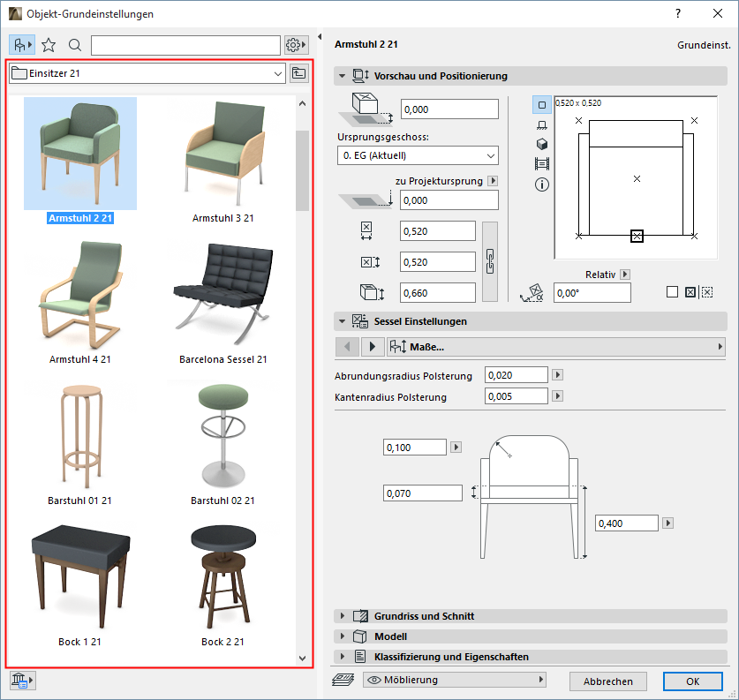Select the 2D plan preview icon

542,105
